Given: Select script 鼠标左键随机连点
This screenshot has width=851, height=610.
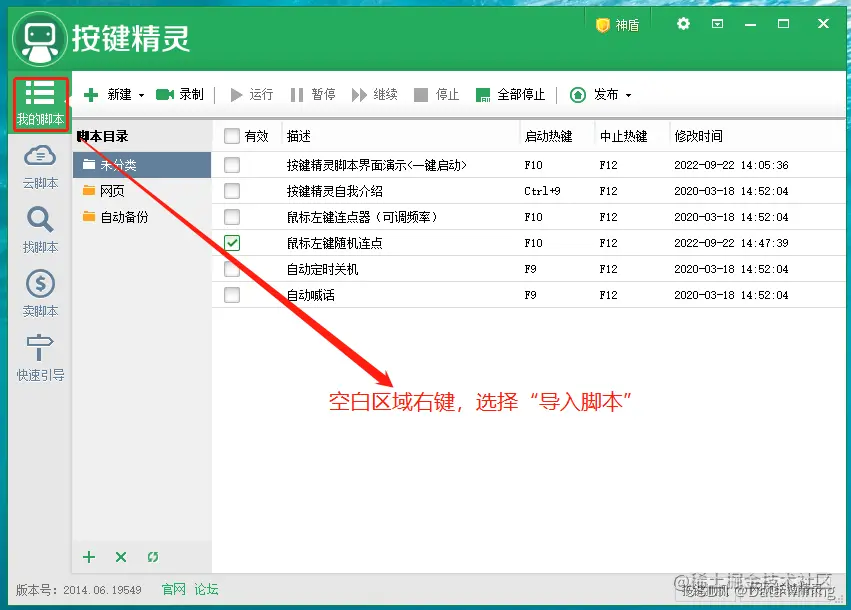Looking at the screenshot, I should click(x=335, y=243).
